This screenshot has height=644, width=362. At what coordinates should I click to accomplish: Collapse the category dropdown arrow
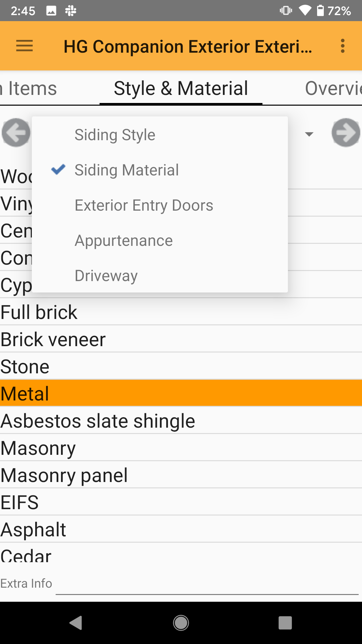[x=309, y=134]
